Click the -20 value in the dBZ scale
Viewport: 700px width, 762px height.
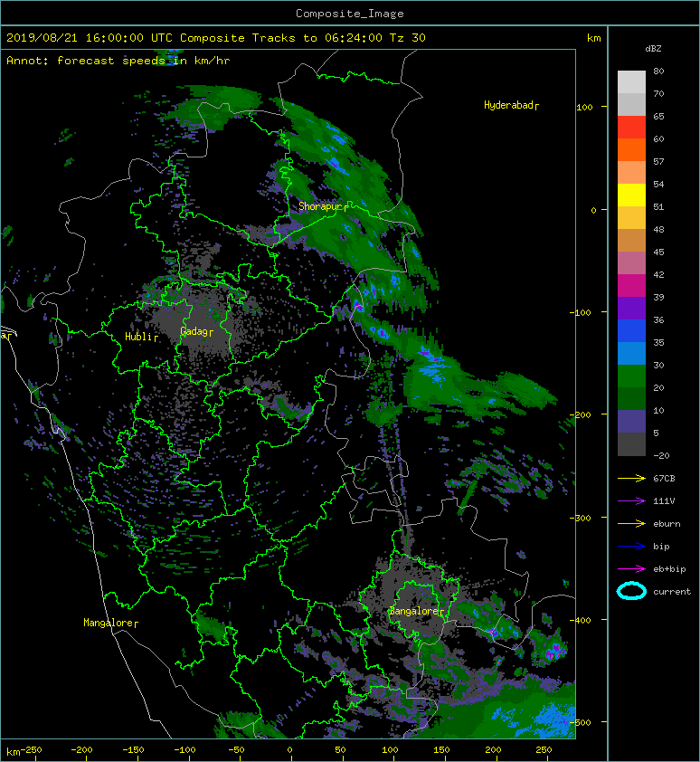661,456
